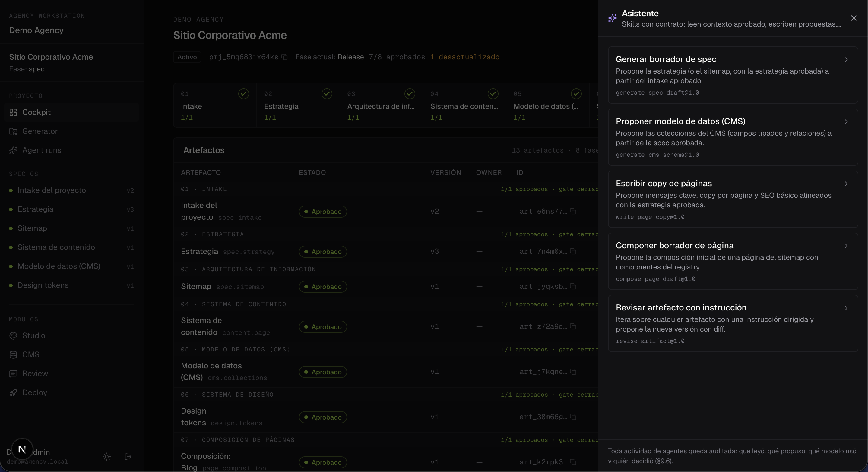Open Proponer modelo de datos (CMS) skill
The width and height of the screenshot is (868, 472).
[x=733, y=137]
